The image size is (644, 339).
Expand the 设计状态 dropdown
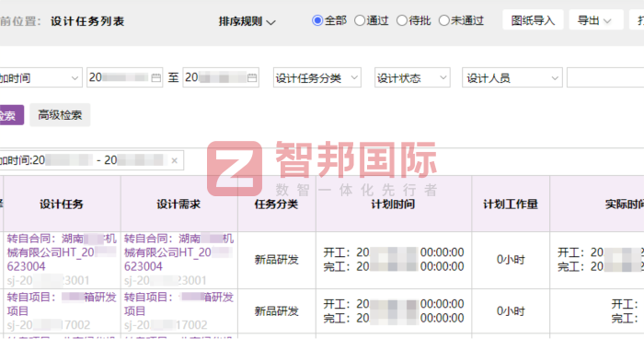412,77
